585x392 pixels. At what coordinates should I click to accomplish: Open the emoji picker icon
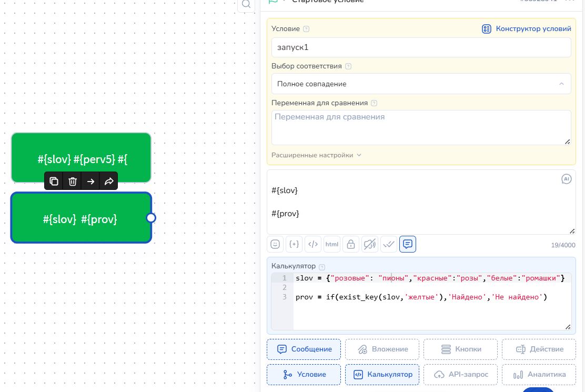[275, 244]
